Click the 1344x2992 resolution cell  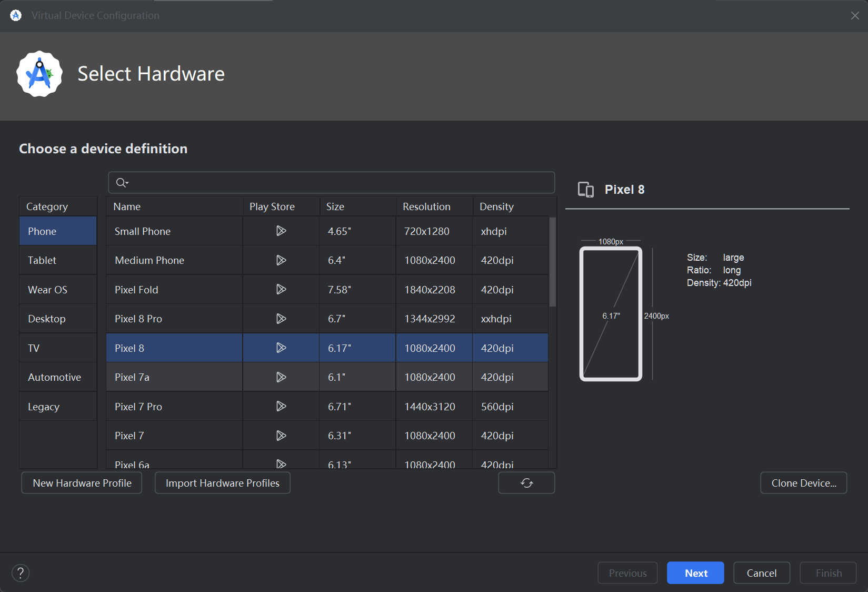(x=434, y=319)
